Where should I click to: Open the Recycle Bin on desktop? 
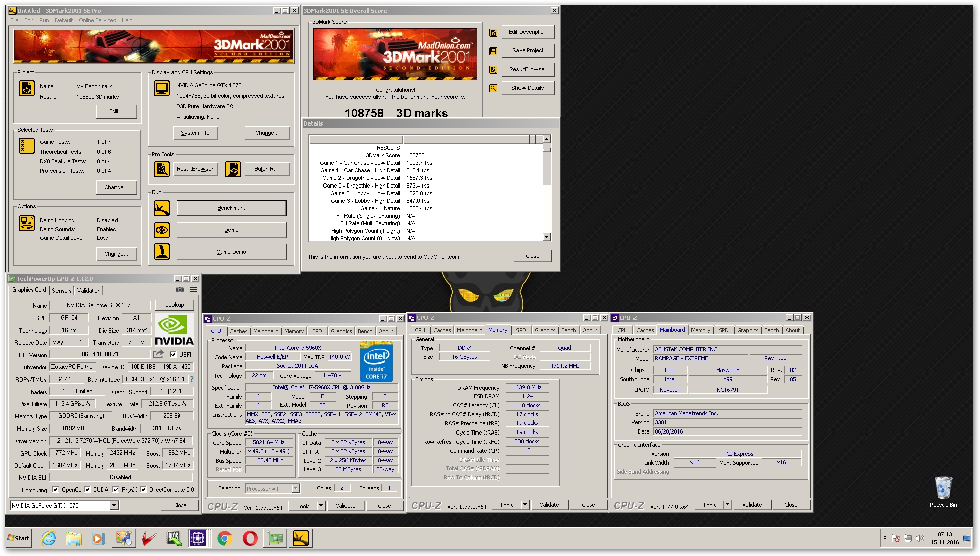(x=943, y=491)
